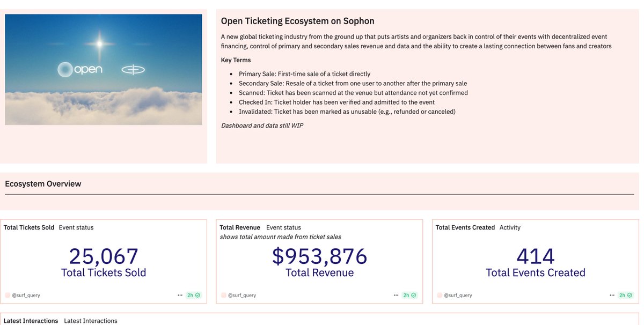Click 2h refresh badge on Total Tickets Sold card
The image size is (644, 325).
pos(193,295)
